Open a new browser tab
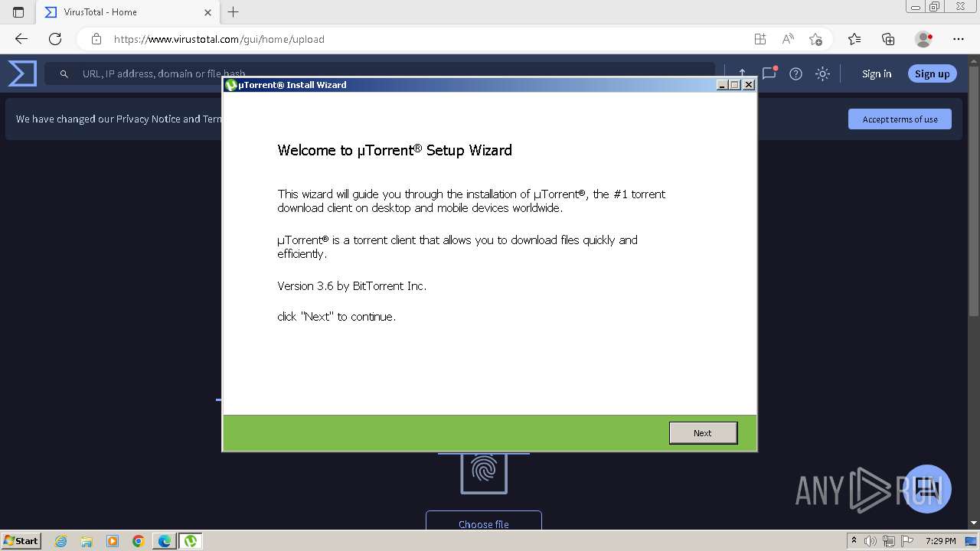The width and height of the screenshot is (980, 551). (x=234, y=12)
